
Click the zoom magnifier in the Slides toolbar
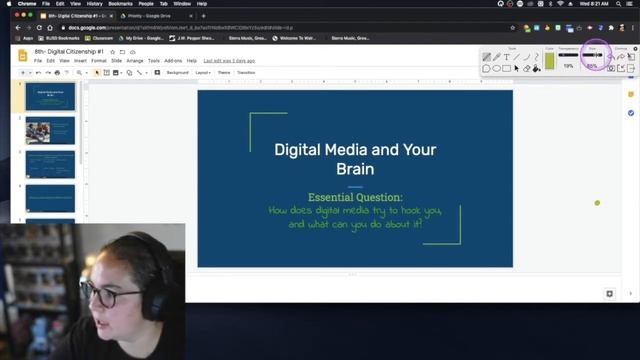(79, 73)
